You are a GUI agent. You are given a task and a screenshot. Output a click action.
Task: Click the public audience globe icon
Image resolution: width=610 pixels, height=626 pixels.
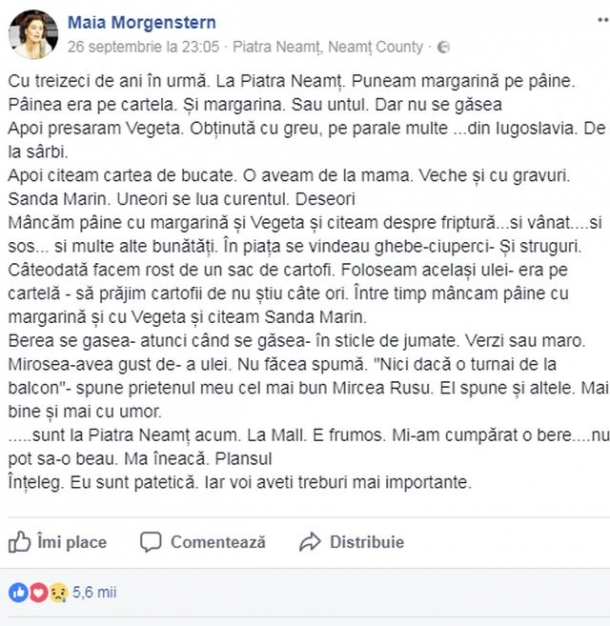[444, 47]
